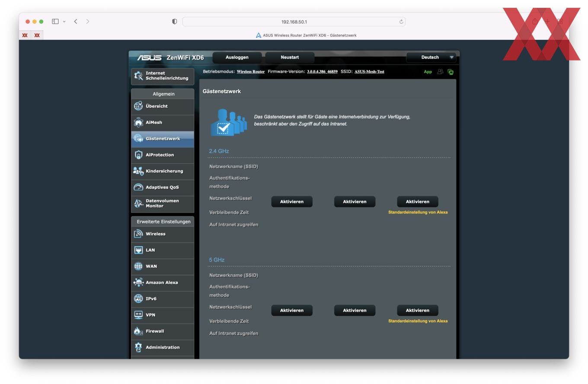Open the VPN settings page
The height and width of the screenshot is (384, 588).
[x=163, y=315]
